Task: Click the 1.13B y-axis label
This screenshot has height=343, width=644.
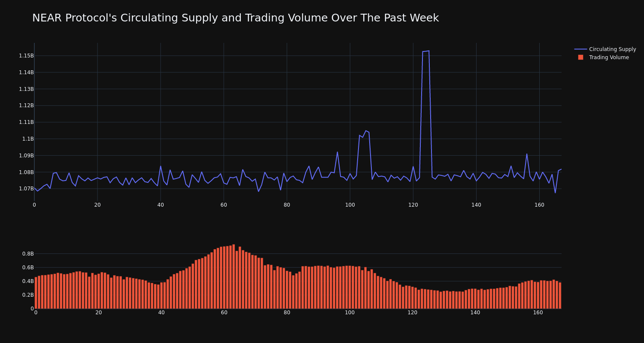Action: 26,89
